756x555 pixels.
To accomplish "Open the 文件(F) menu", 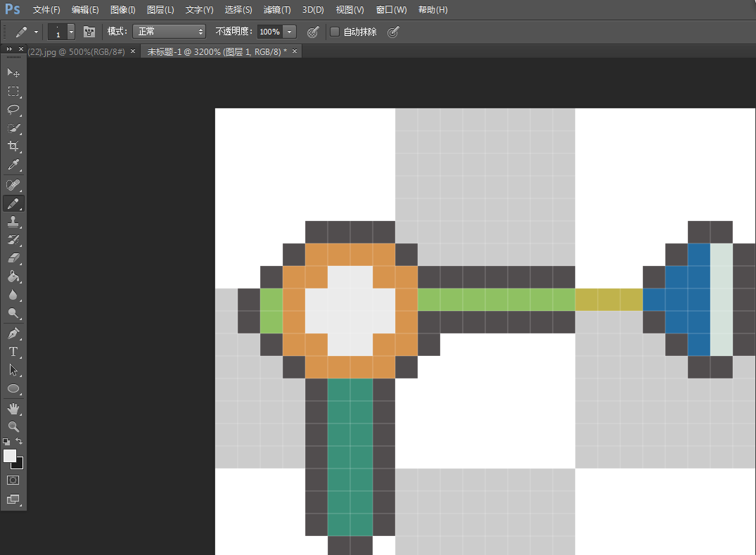I will click(46, 10).
